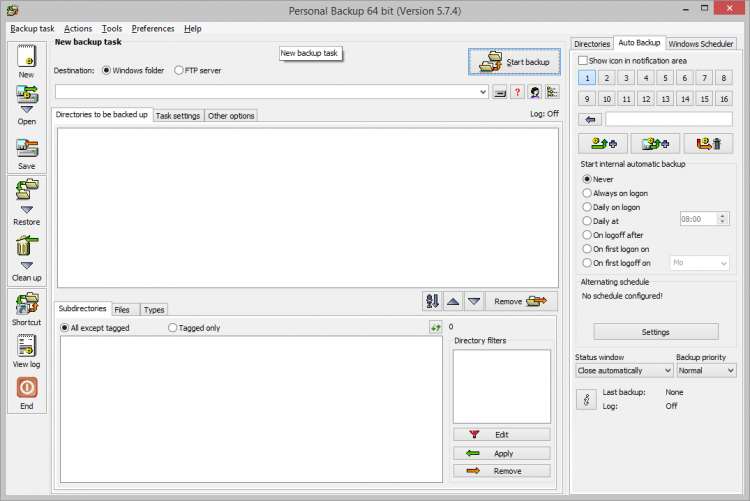Expand the Open task arrow
The image size is (750, 501).
tap(27, 110)
